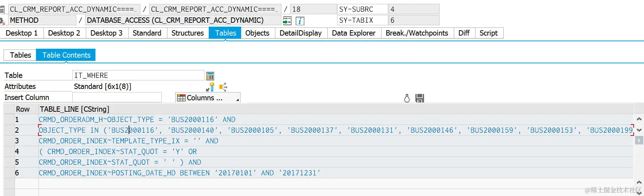Open the Structures tab
Screen dimensions: 644x196
[x=188, y=33]
